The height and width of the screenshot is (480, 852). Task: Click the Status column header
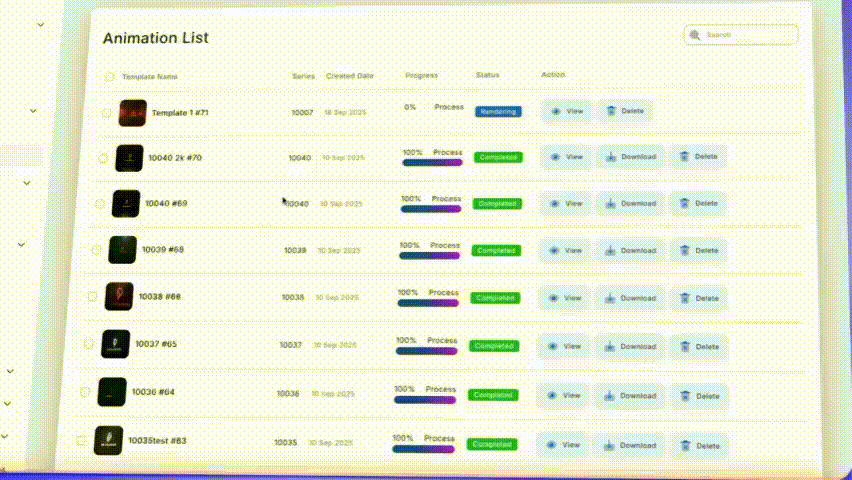pyautogui.click(x=487, y=75)
